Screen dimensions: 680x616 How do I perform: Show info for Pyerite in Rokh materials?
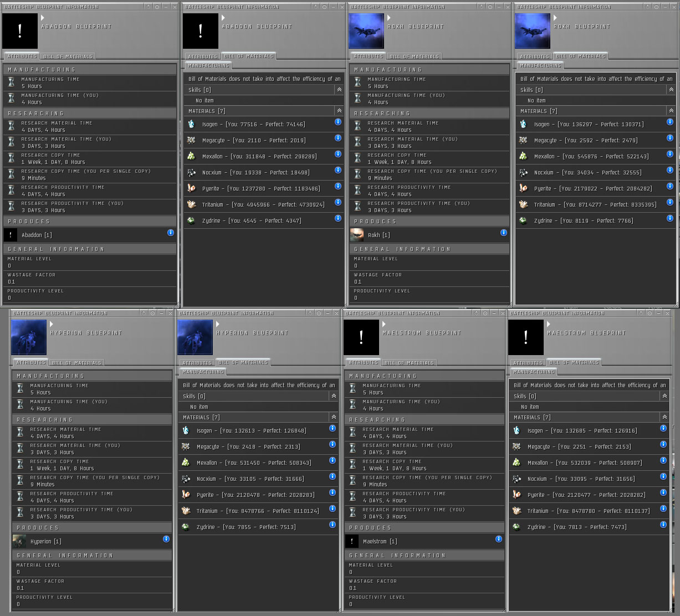669,186
